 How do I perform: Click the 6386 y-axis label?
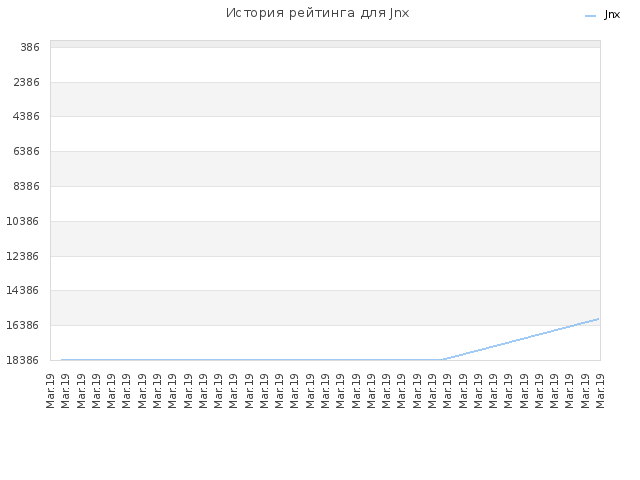[27, 151]
